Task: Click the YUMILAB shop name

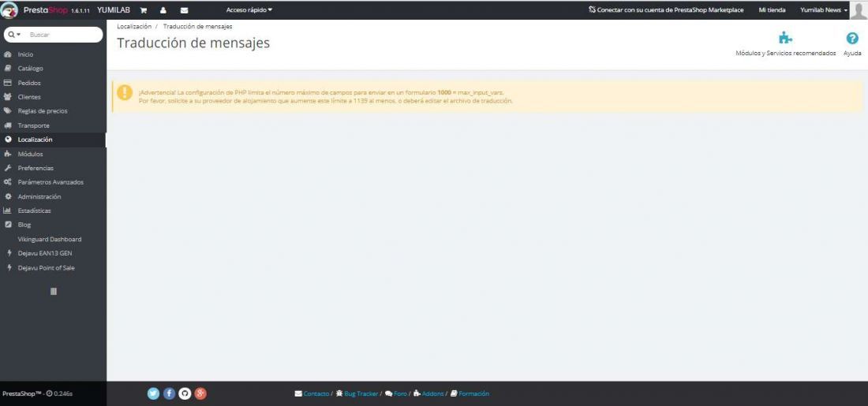Action: point(114,10)
